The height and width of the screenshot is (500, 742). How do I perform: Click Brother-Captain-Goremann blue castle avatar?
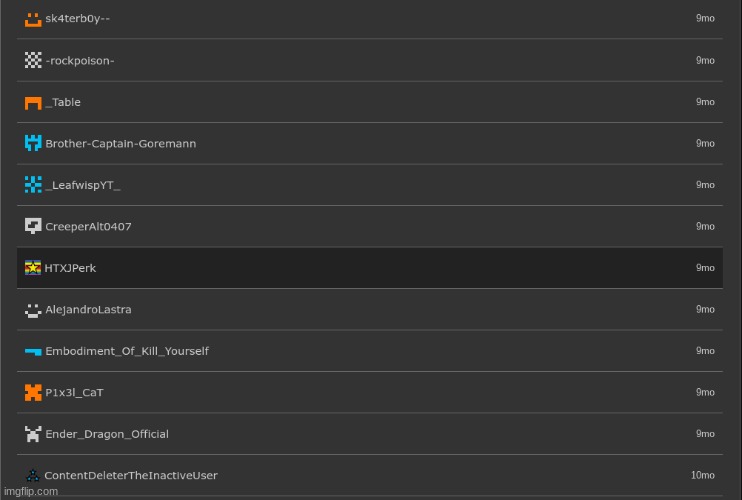tap(33, 143)
